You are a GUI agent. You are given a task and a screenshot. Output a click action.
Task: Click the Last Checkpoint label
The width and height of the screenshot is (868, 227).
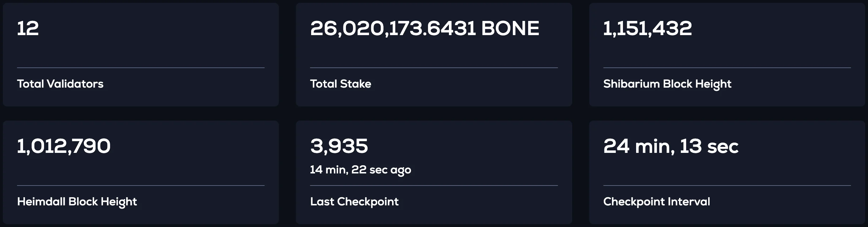[x=354, y=202]
